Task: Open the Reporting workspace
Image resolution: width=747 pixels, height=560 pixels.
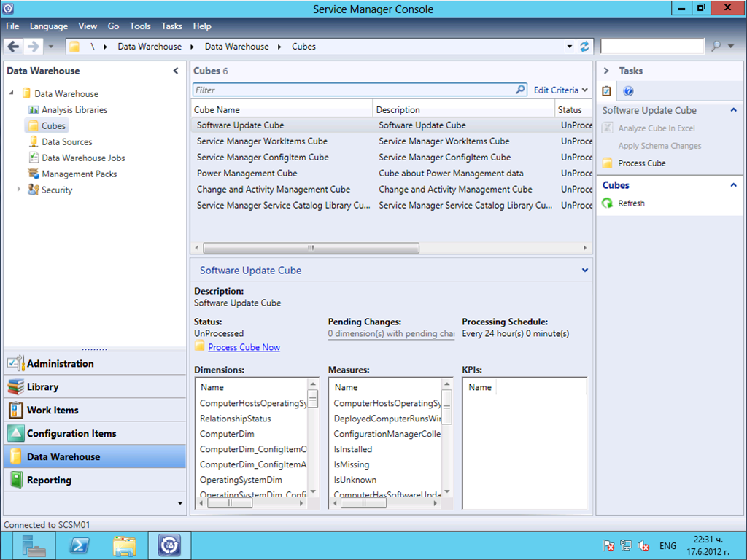Action: tap(49, 480)
